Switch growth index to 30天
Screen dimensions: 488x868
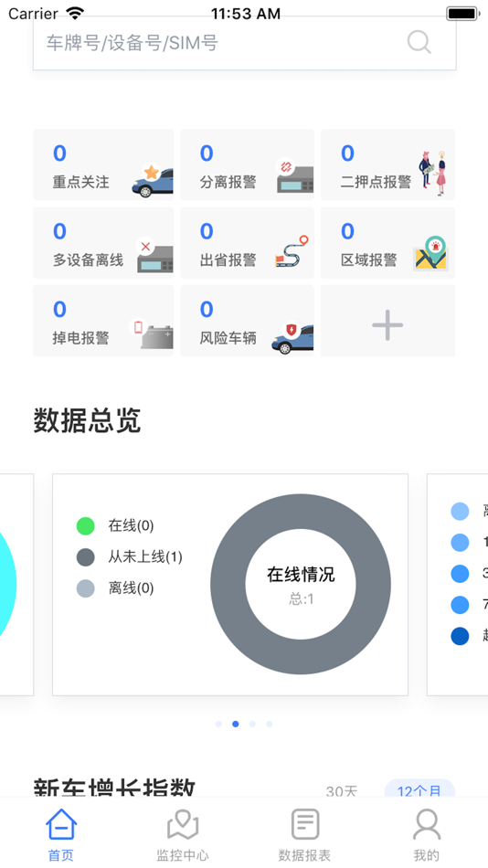tap(342, 791)
